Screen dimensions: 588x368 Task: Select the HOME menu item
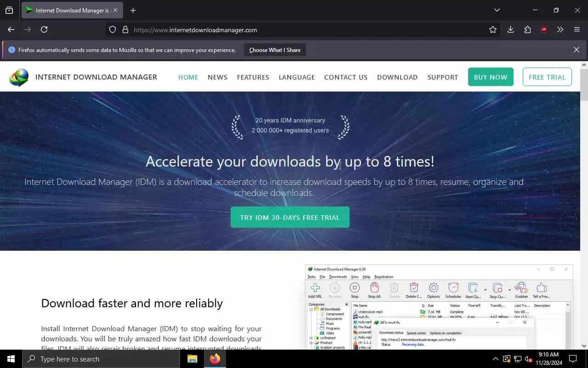188,77
